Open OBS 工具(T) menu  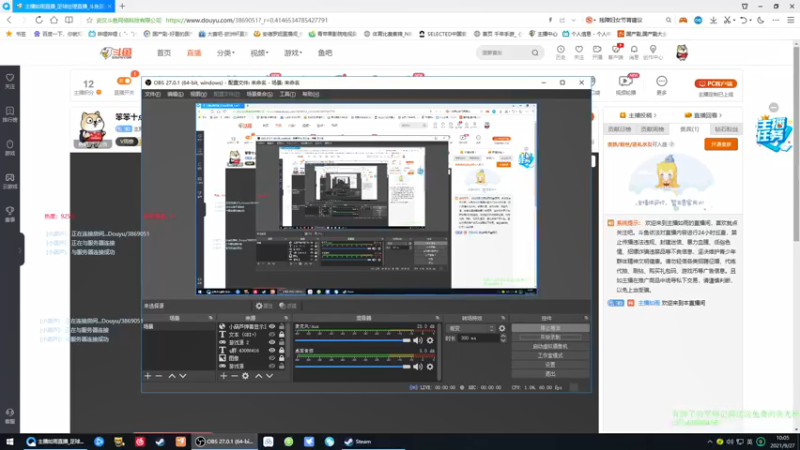[x=287, y=94]
